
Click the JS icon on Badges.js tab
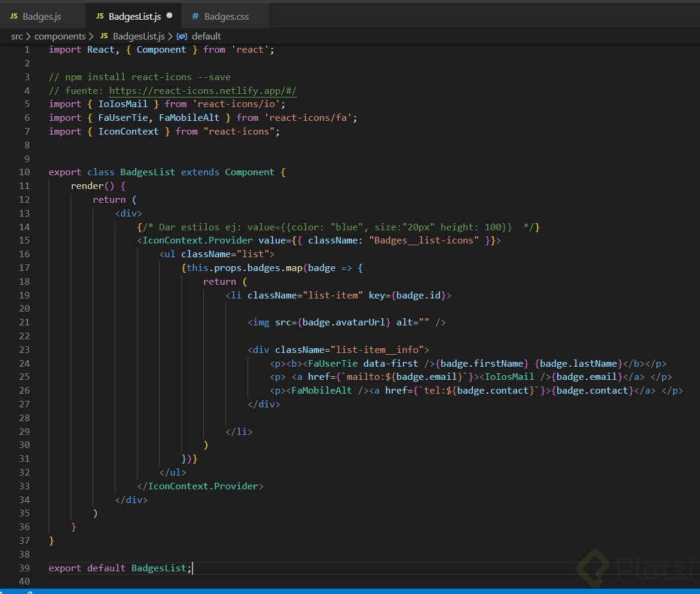[x=14, y=17]
